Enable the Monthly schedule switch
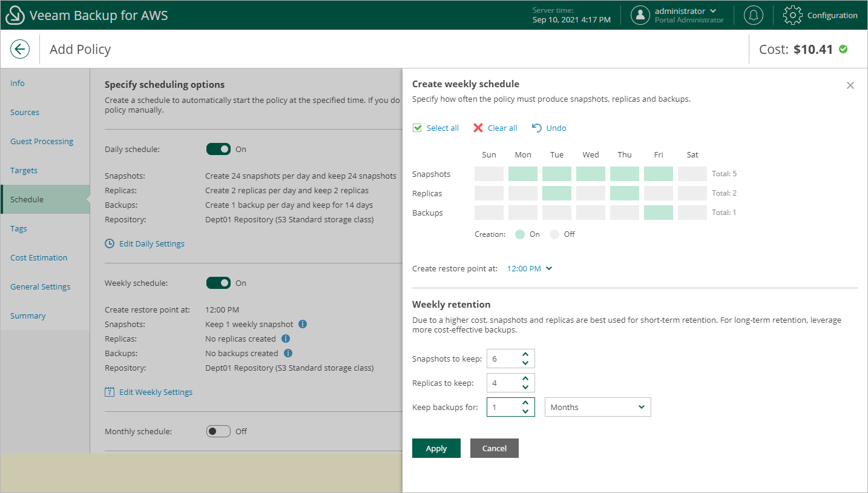 click(x=219, y=431)
